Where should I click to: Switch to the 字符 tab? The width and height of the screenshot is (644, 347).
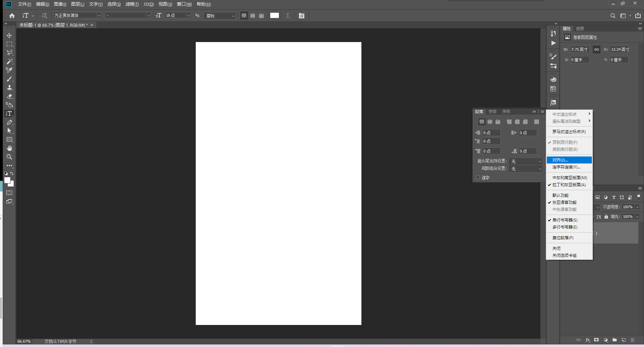pos(492,111)
